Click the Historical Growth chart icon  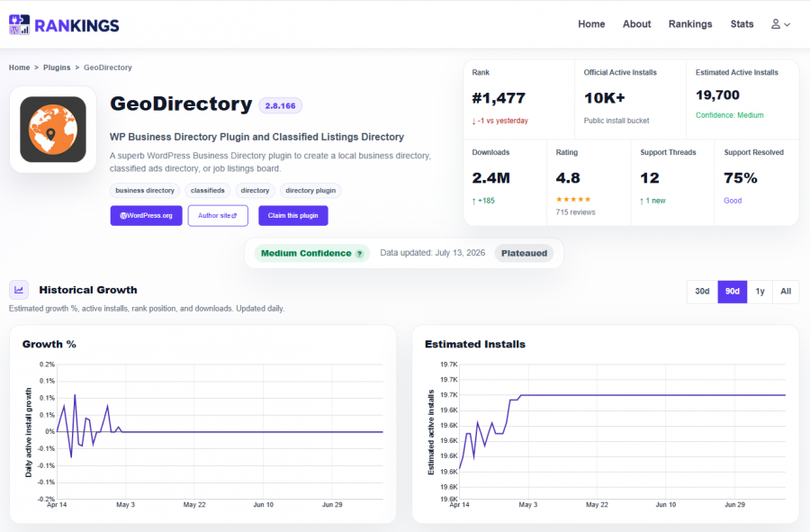19,290
